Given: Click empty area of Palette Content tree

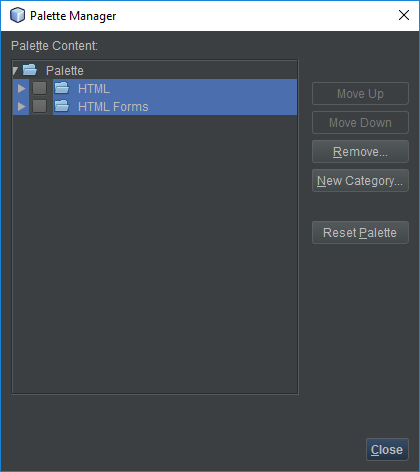Looking at the screenshot, I should (155, 253).
